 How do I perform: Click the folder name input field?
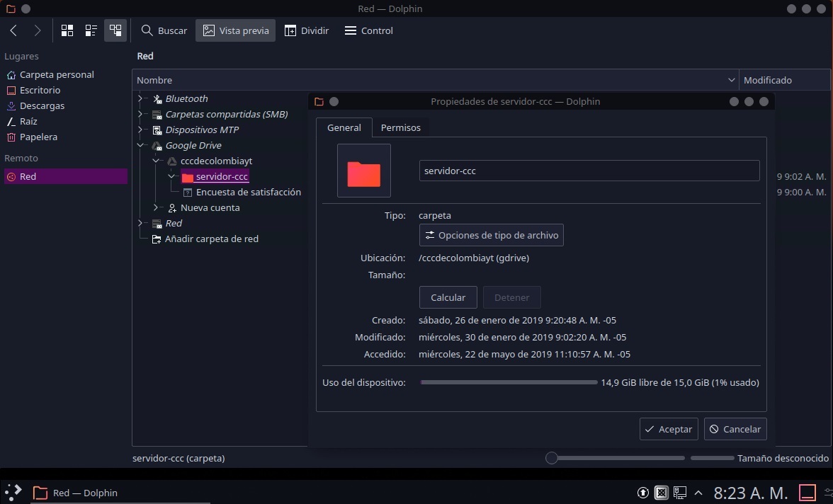pos(589,171)
